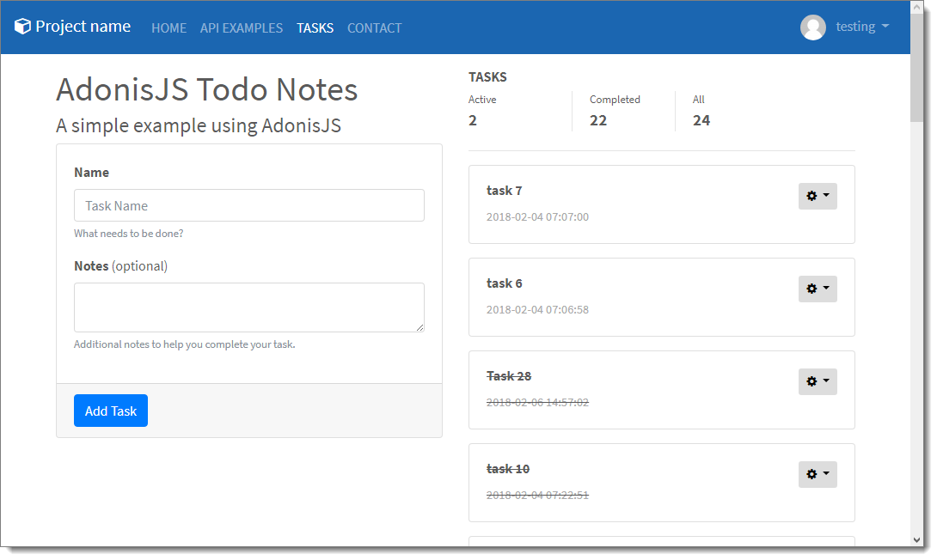The width and height of the screenshot is (937, 560).
Task: Click the Active count '2'
Action: 473,120
